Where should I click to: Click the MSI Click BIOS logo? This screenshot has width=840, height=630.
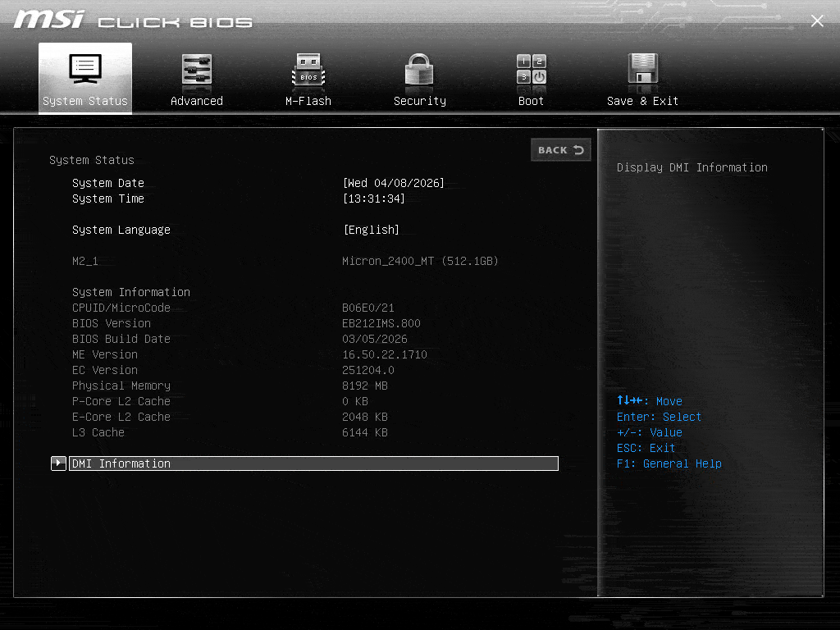point(133,20)
